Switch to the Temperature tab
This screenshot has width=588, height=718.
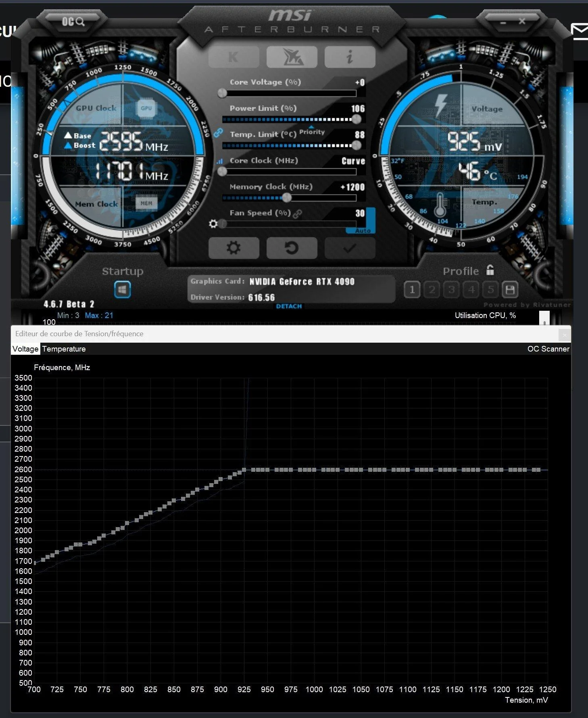[64, 349]
